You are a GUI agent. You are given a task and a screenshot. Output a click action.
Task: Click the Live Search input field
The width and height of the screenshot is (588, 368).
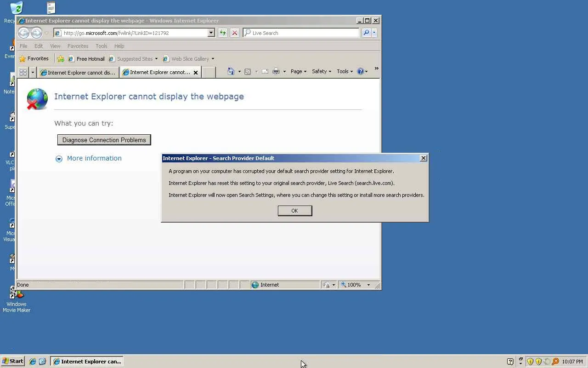(x=301, y=33)
